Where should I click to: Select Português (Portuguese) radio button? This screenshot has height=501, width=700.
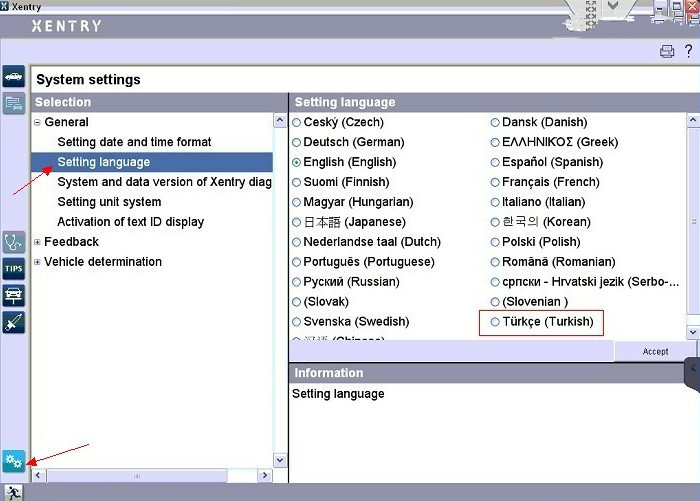coord(296,262)
